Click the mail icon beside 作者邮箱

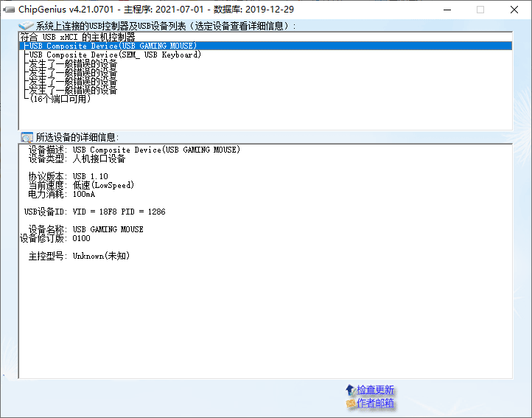tap(350, 403)
